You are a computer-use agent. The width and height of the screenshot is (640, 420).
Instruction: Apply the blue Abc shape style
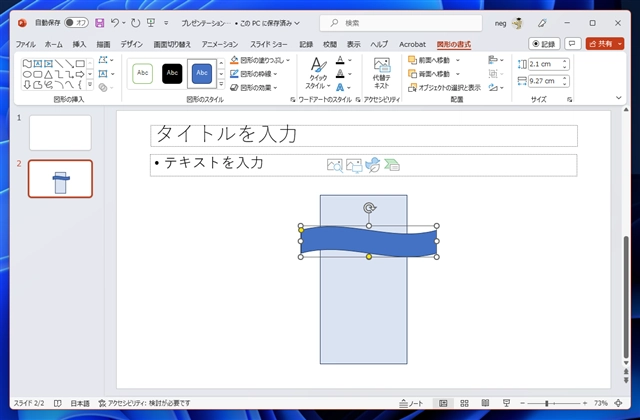pos(202,73)
